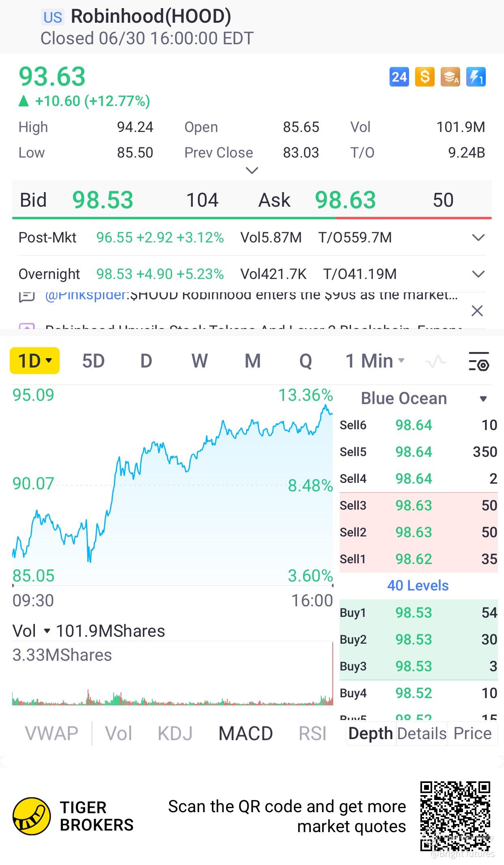
Task: Tap the US market tag
Action: [53, 17]
